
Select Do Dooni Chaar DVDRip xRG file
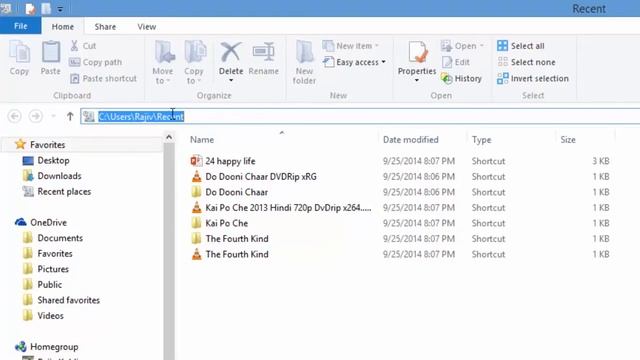click(253, 176)
